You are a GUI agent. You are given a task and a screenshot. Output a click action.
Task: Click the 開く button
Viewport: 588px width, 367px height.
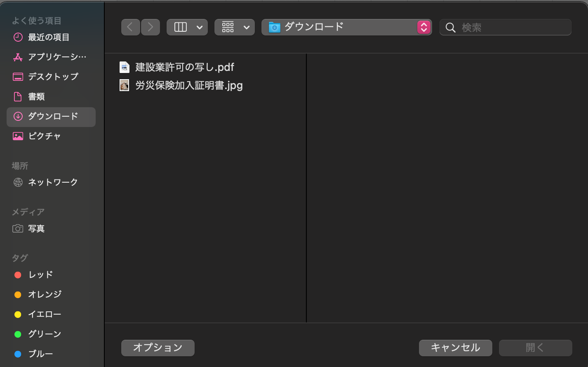click(535, 348)
